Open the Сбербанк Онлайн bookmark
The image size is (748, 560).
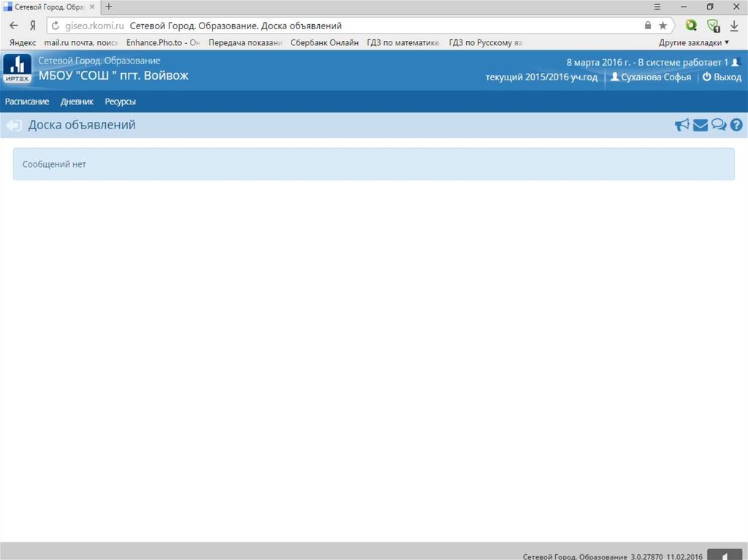click(x=324, y=42)
